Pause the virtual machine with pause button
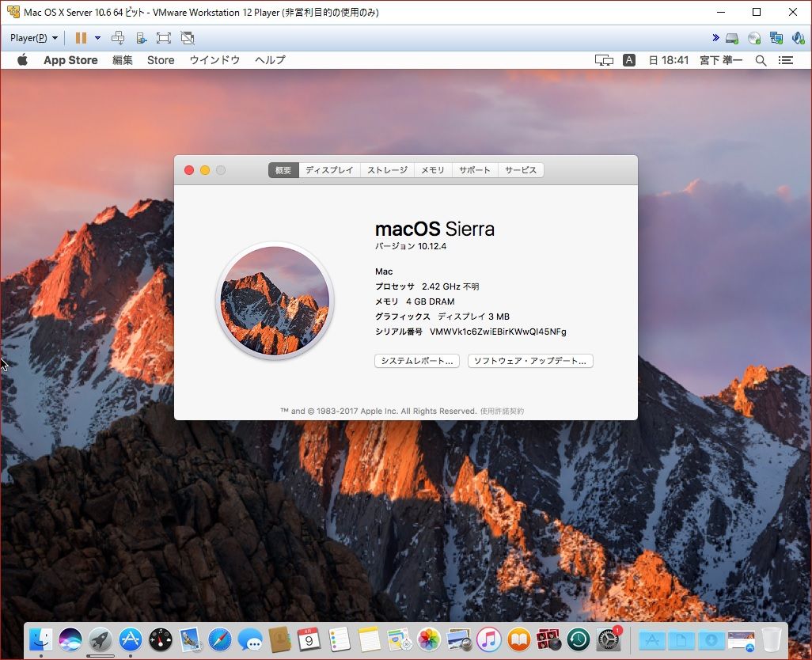812x660 pixels. coord(81,38)
